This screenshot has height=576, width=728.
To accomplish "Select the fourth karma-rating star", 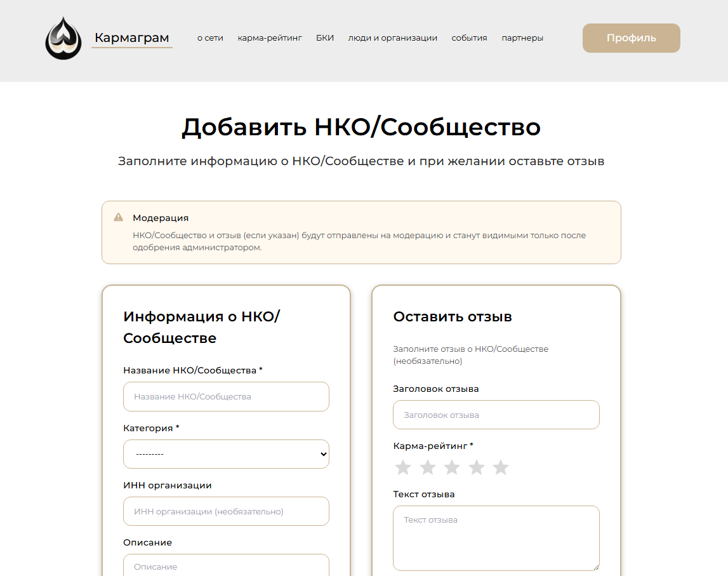I will (477, 467).
